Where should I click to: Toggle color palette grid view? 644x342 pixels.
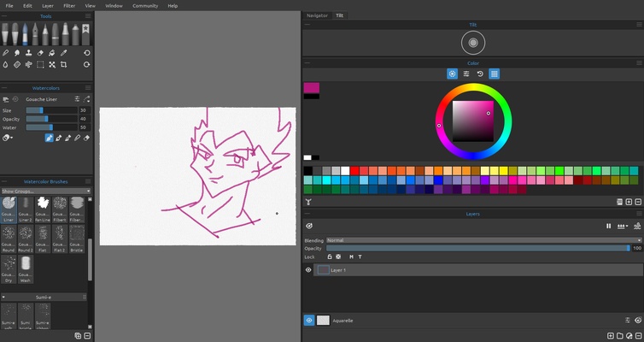(x=494, y=74)
